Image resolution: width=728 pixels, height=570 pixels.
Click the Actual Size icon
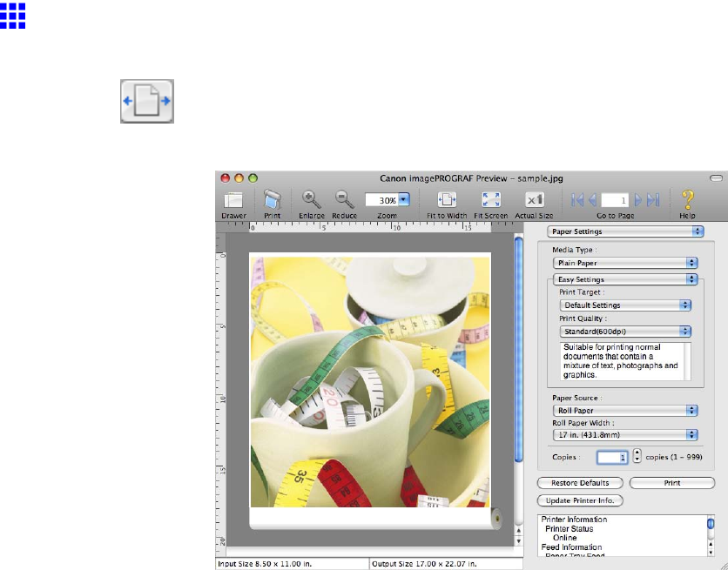(x=534, y=199)
